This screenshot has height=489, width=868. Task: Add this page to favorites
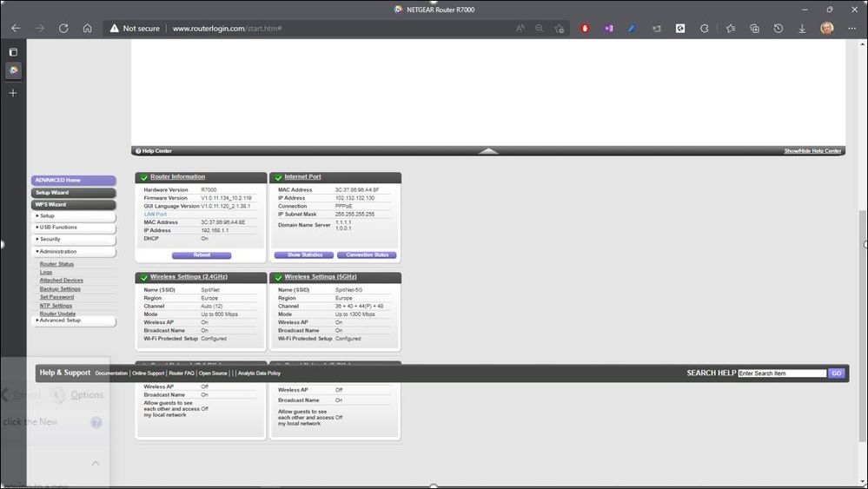559,28
